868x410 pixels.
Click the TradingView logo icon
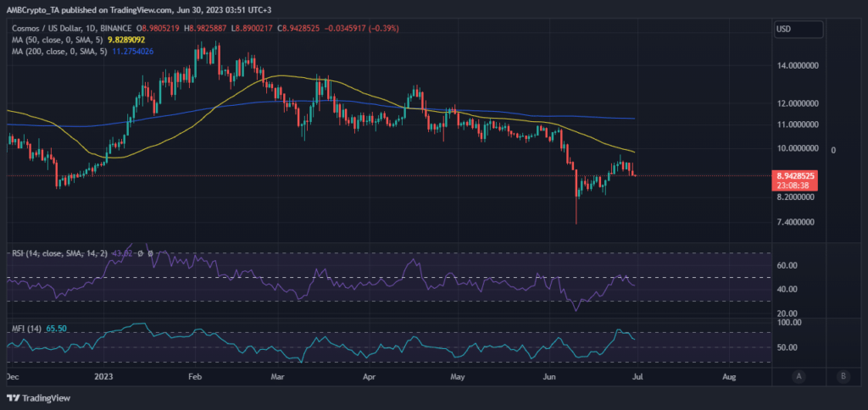(16, 398)
